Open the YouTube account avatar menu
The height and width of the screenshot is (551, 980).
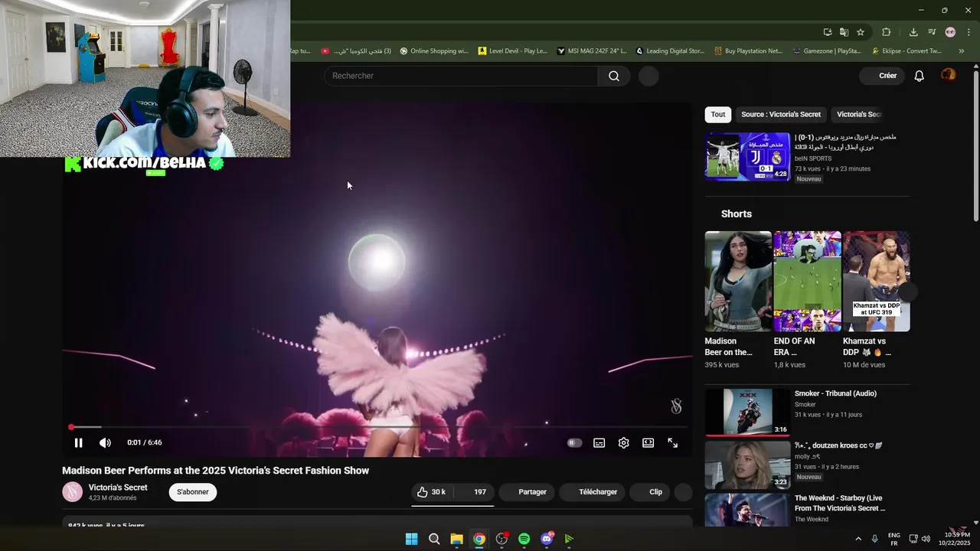949,75
